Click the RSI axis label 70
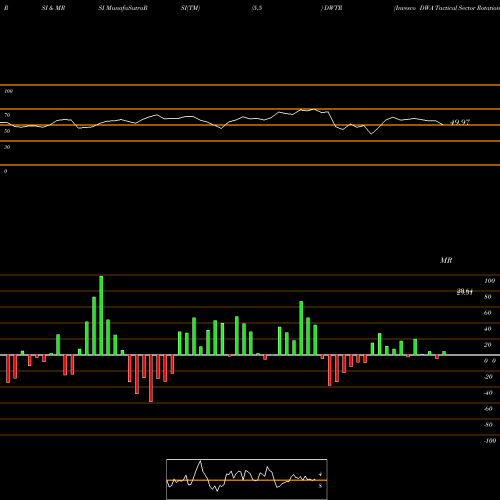 [x=7, y=115]
